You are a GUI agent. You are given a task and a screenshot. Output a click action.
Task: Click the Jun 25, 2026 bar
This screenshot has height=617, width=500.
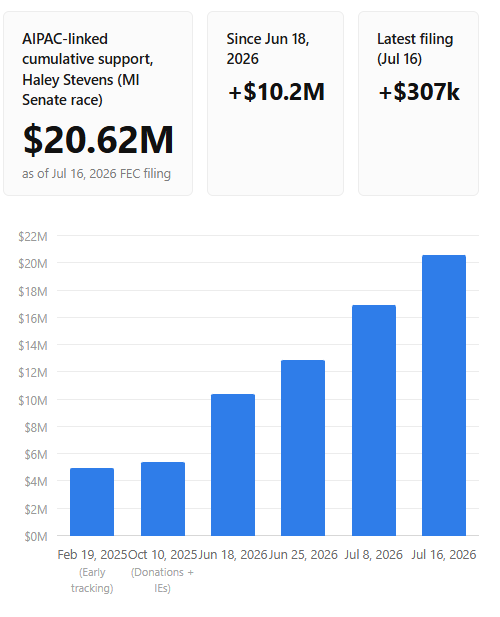pos(303,448)
